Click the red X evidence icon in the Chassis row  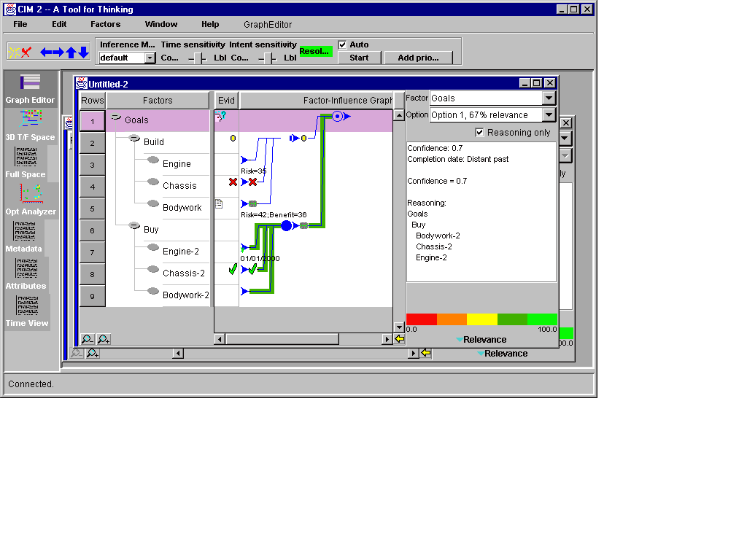coord(233,182)
